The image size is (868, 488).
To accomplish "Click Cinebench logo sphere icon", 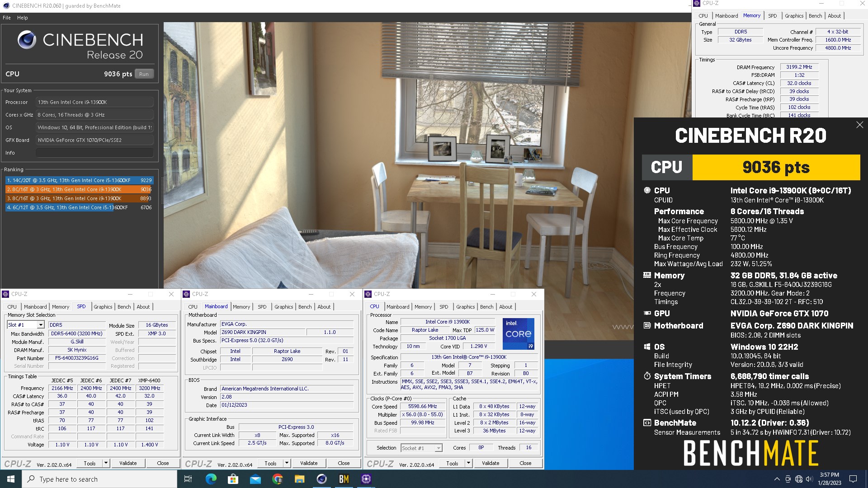I will point(27,40).
